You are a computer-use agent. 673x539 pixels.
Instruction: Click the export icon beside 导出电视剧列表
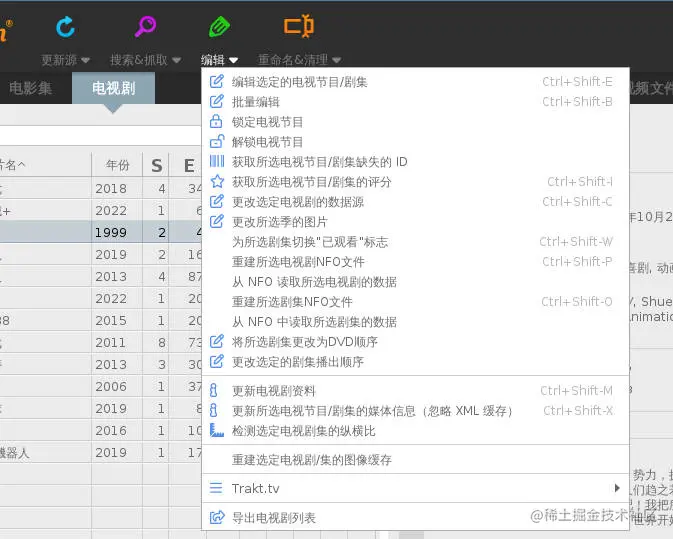[217, 517]
